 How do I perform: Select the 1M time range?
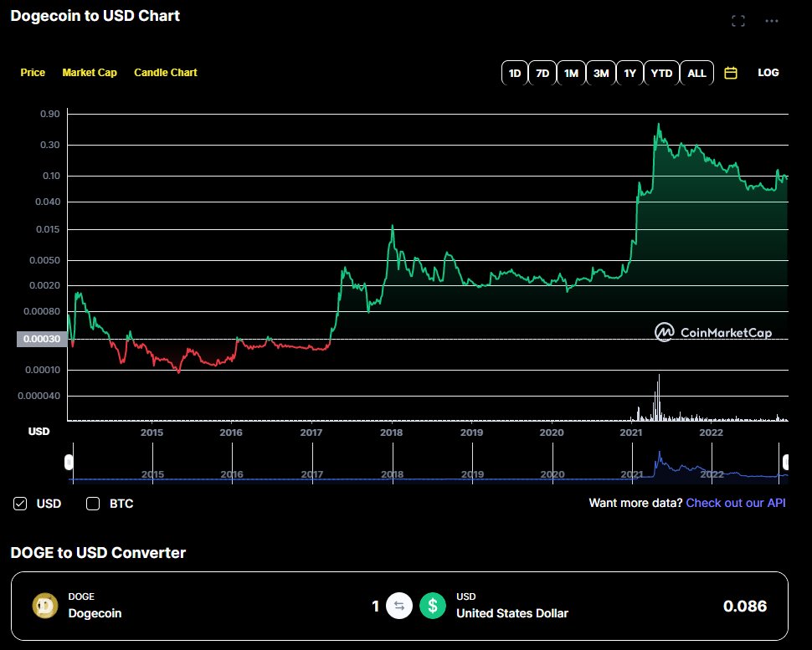tap(571, 73)
